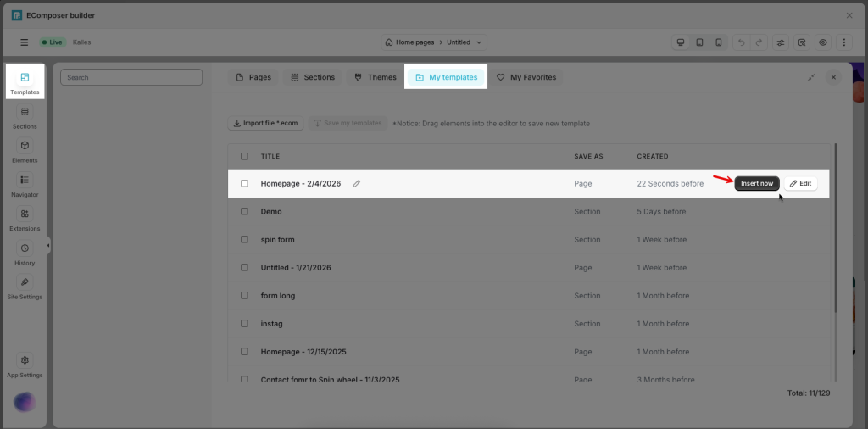Open the Sections sidebar panel

pos(25,117)
